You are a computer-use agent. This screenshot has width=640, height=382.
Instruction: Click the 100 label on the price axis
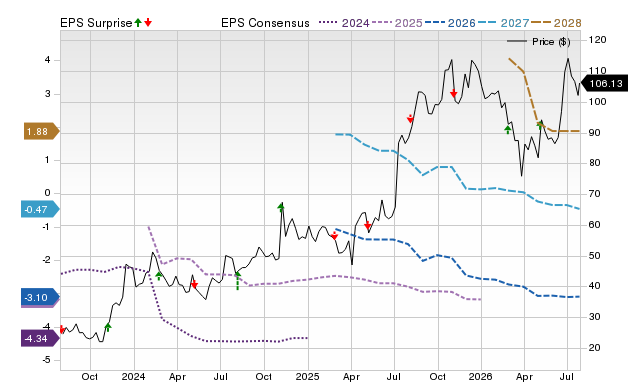pyautogui.click(x=598, y=102)
